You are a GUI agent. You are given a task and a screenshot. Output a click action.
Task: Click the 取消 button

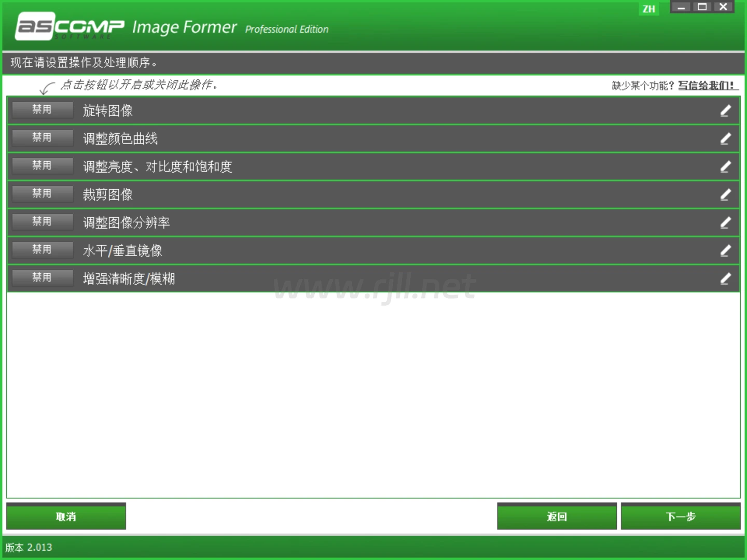(x=66, y=516)
